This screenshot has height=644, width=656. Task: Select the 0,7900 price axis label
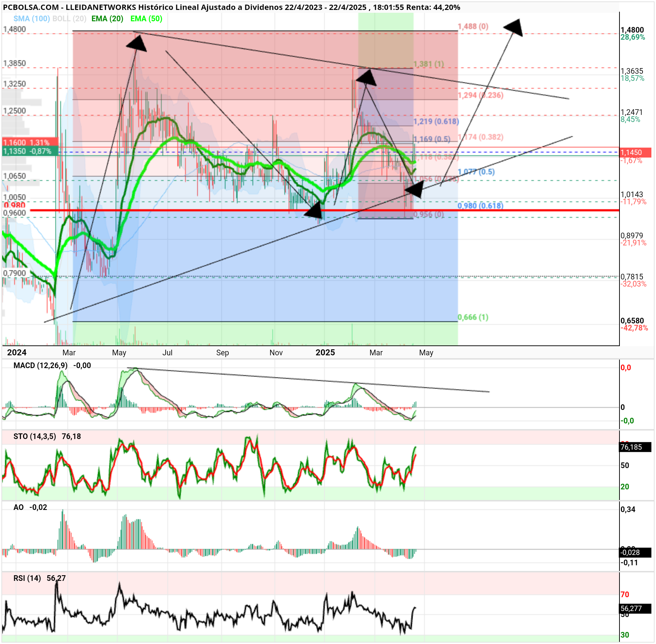[x=15, y=273]
